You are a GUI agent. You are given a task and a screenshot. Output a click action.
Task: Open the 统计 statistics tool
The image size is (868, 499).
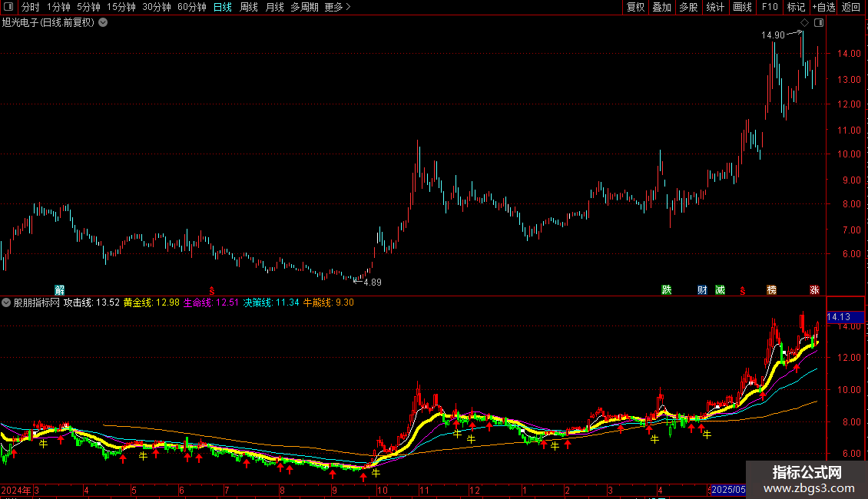click(x=714, y=7)
